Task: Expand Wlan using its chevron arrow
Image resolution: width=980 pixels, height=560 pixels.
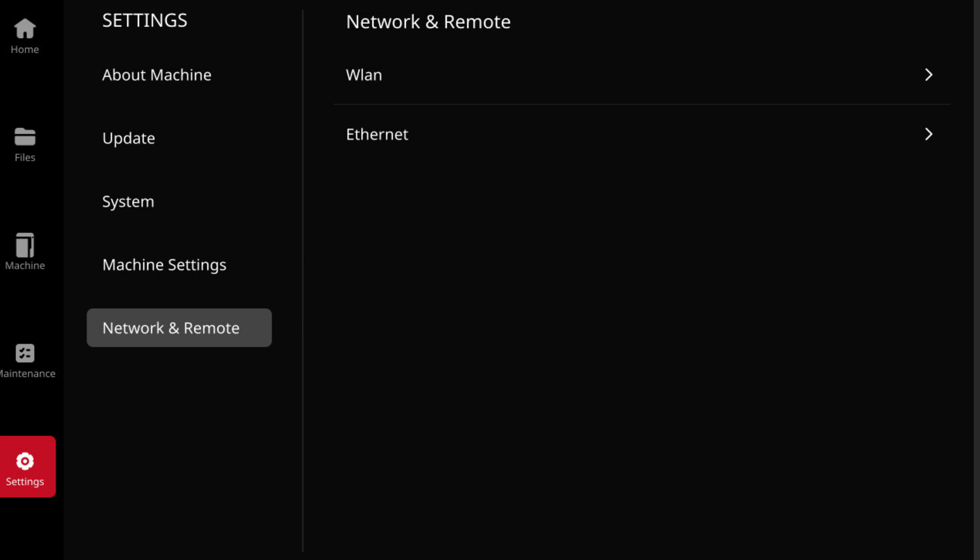Action: pyautogui.click(x=928, y=75)
